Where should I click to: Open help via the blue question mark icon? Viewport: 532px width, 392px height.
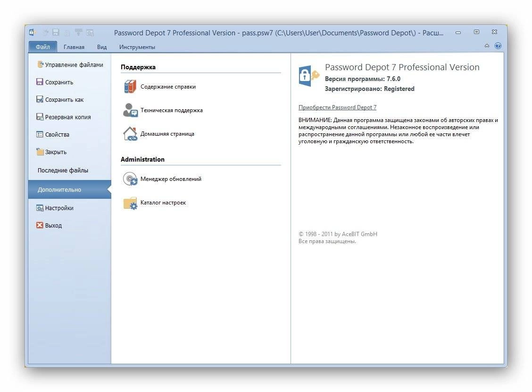pyautogui.click(x=498, y=46)
